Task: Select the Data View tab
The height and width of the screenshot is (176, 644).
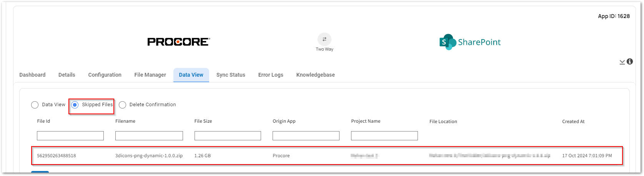Action: click(191, 75)
